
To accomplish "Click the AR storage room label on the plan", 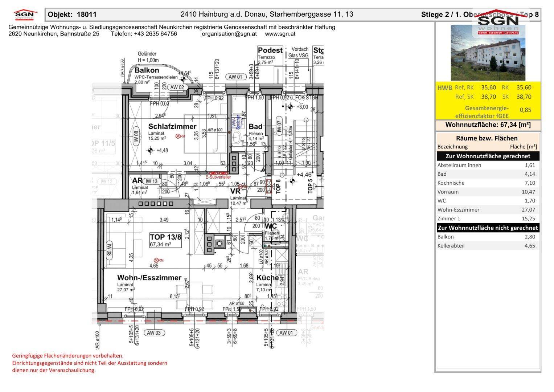I will pyautogui.click(x=137, y=181).
